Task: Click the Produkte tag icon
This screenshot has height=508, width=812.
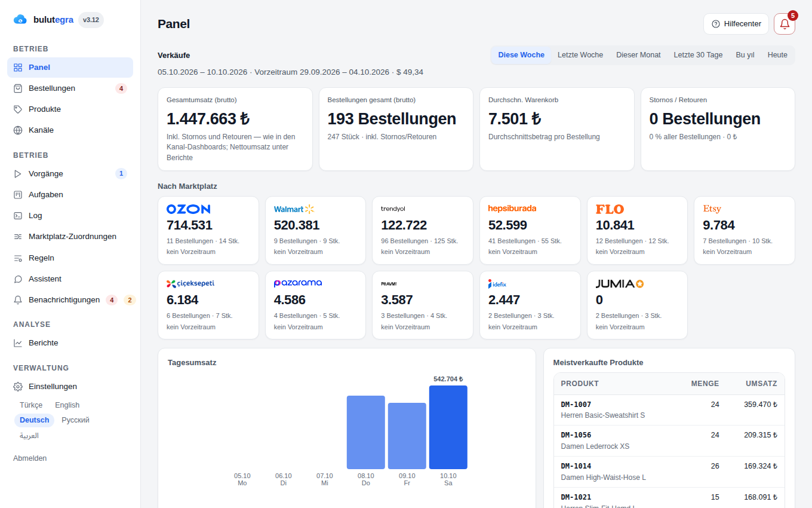Action: tap(18, 109)
